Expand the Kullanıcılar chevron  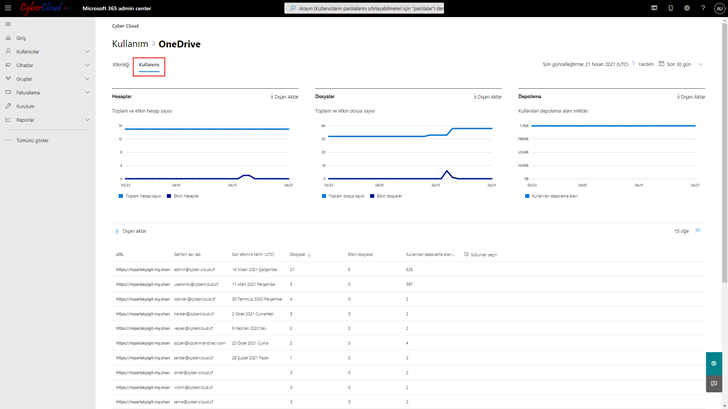87,52
